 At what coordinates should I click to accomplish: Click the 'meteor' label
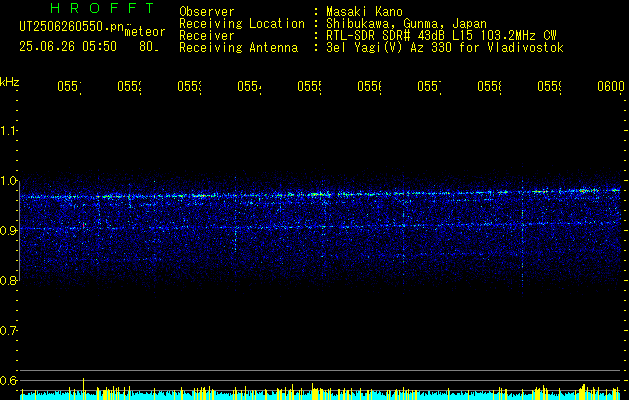click(x=145, y=32)
